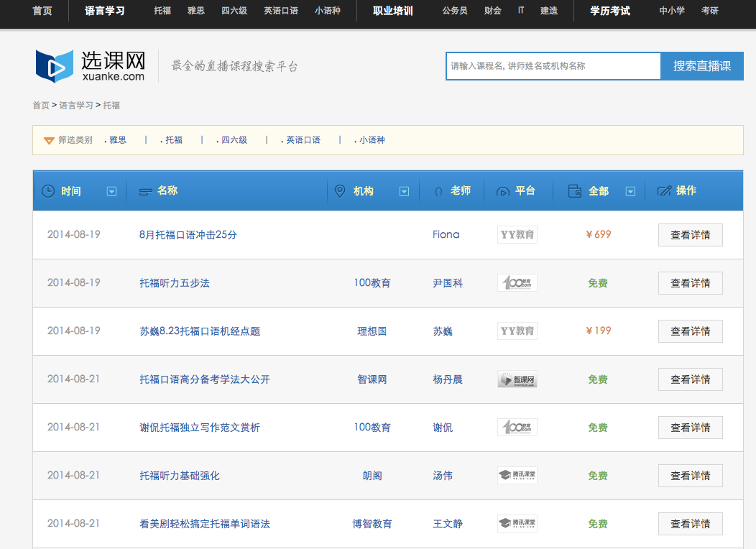Screen dimensions: 756x549
Task: Click the 搜索直播课 search button
Action: click(x=701, y=65)
